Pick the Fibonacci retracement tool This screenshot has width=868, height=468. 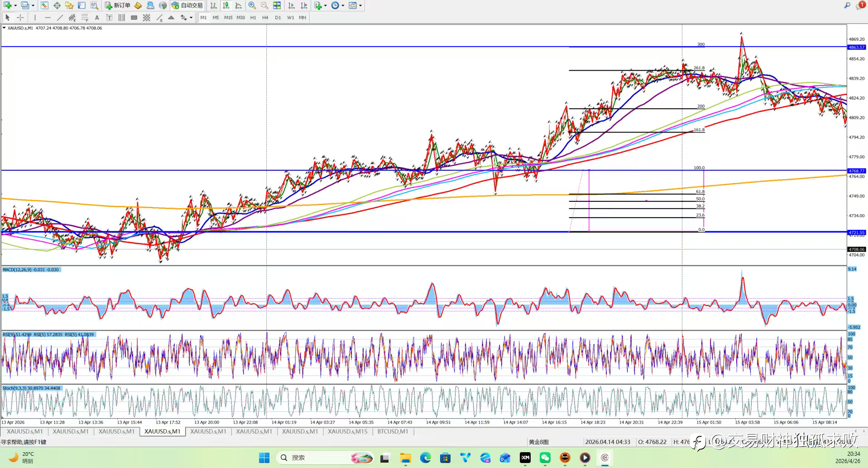[84, 18]
